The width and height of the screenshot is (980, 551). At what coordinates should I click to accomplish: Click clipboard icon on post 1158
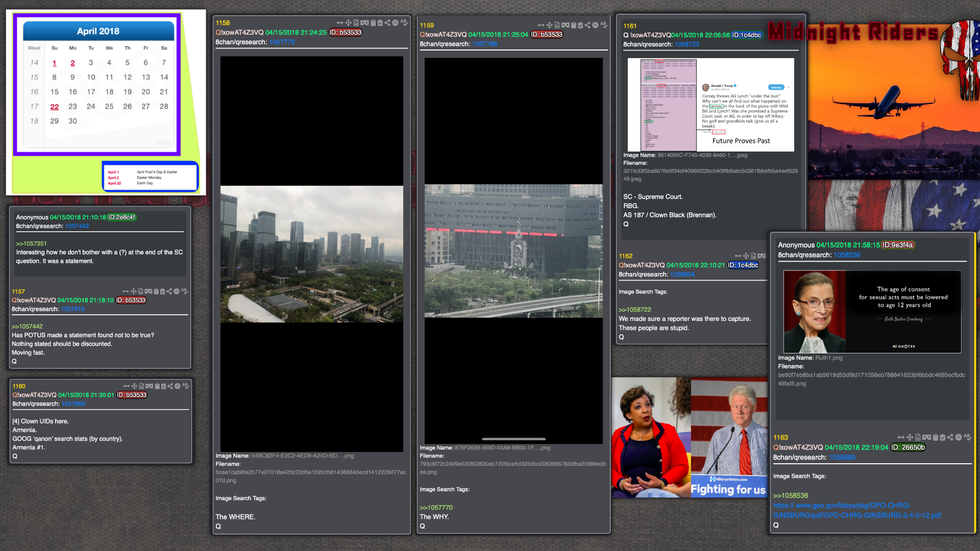tap(373, 23)
